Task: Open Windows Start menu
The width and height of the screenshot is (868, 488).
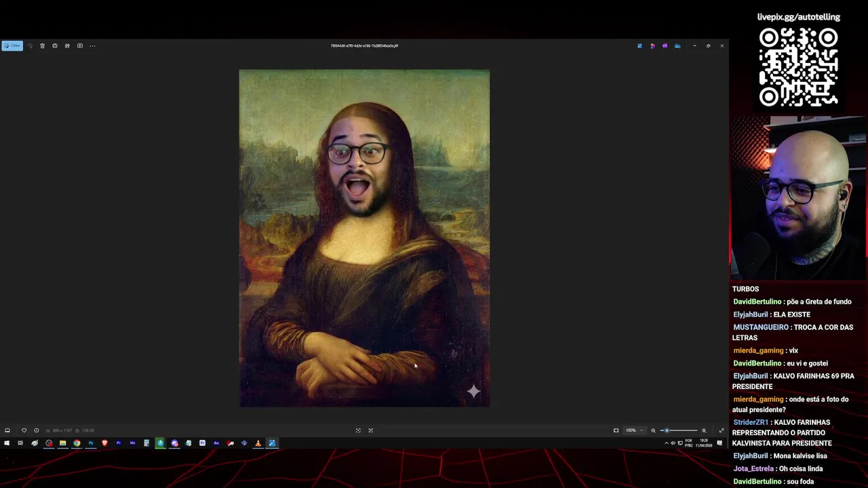Action: click(x=7, y=443)
